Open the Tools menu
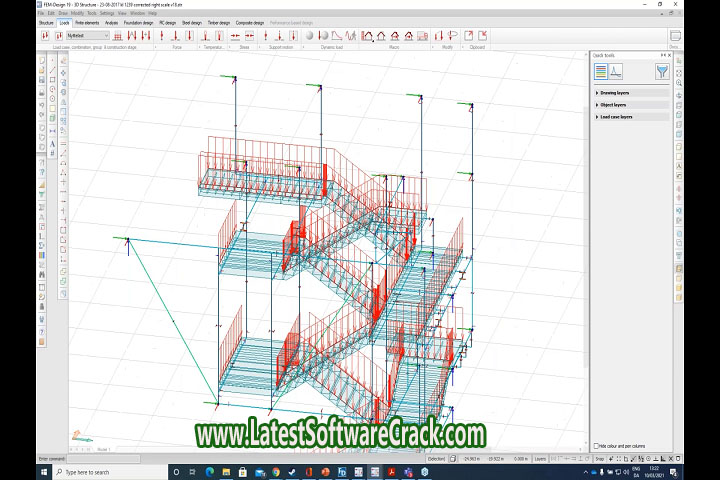720x480 pixels. pos(92,13)
